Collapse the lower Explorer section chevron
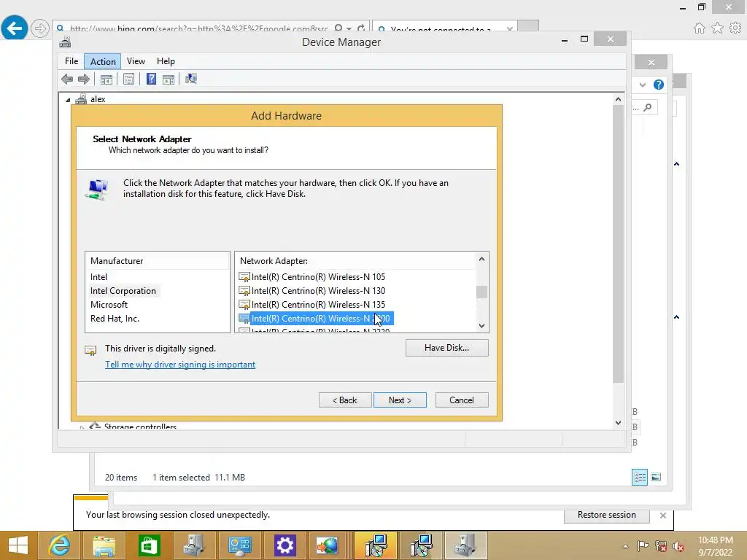Viewport: 747px width, 560px height. [x=676, y=317]
